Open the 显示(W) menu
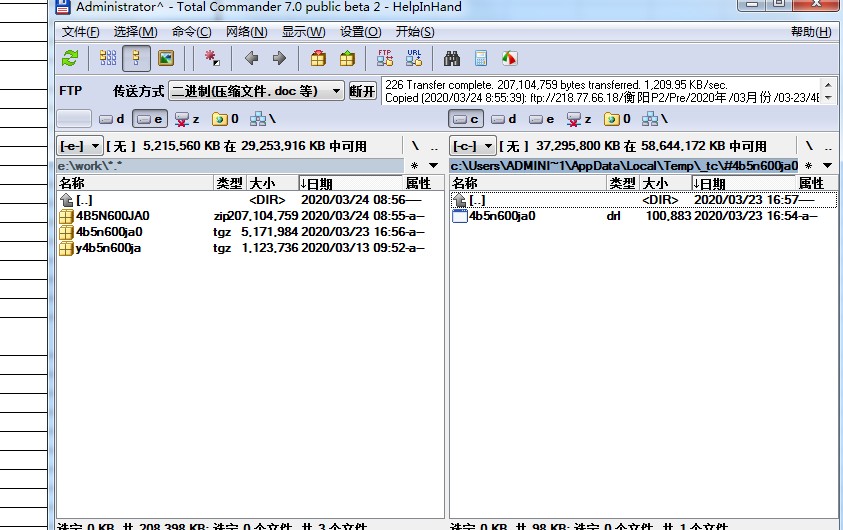The height and width of the screenshot is (530, 843). coord(304,32)
